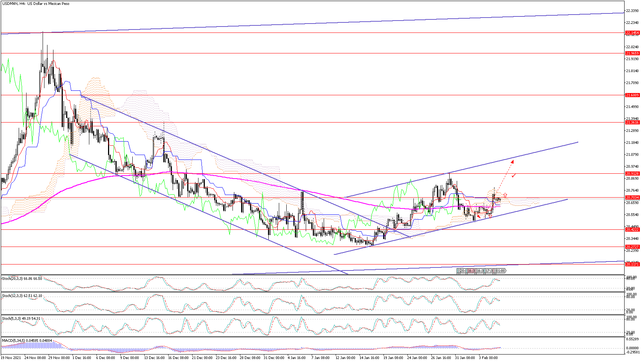Image resolution: width=644 pixels, height=362 pixels.
Task: Click the red dashed projection arrow tip
Action: click(512, 161)
